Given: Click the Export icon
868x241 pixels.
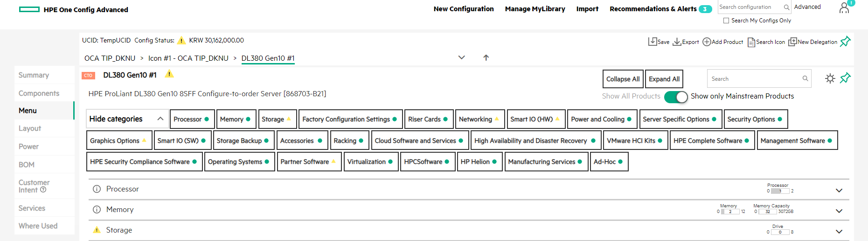Looking at the screenshot, I should (677, 42).
